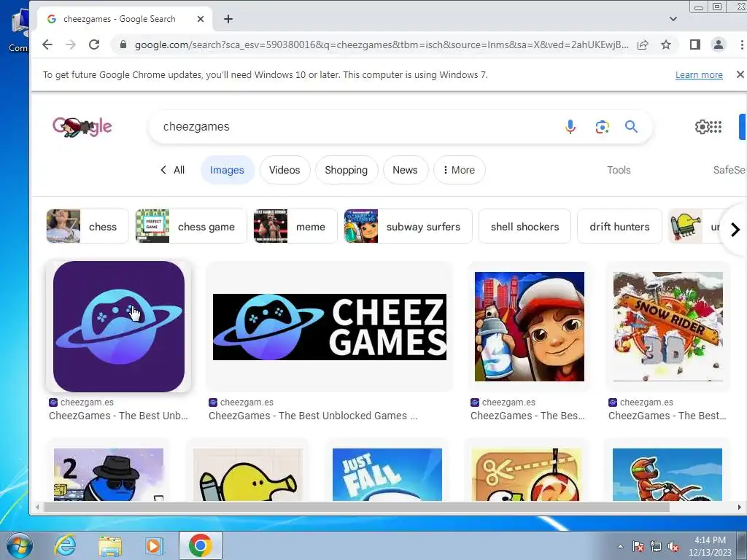Viewport: 747px width, 560px height.
Task: Open the purple CheezGames logo image
Action: click(x=119, y=327)
